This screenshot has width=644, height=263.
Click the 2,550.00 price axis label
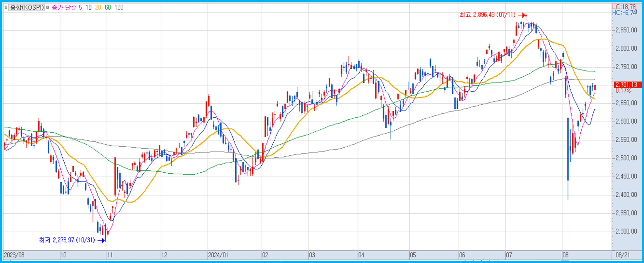[x=626, y=140]
